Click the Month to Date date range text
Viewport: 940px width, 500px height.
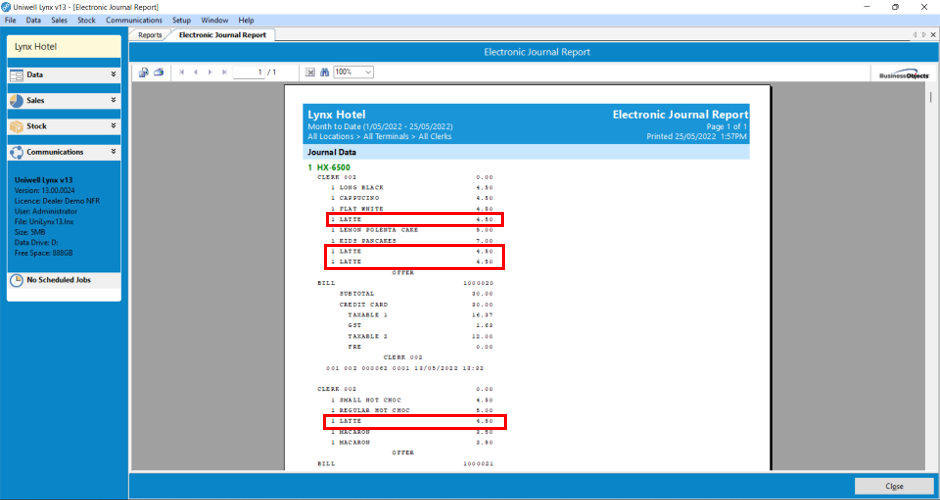coord(380,126)
